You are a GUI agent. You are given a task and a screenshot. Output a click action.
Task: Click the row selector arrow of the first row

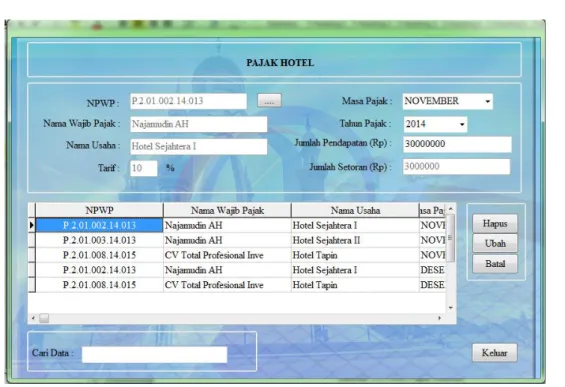click(x=32, y=226)
